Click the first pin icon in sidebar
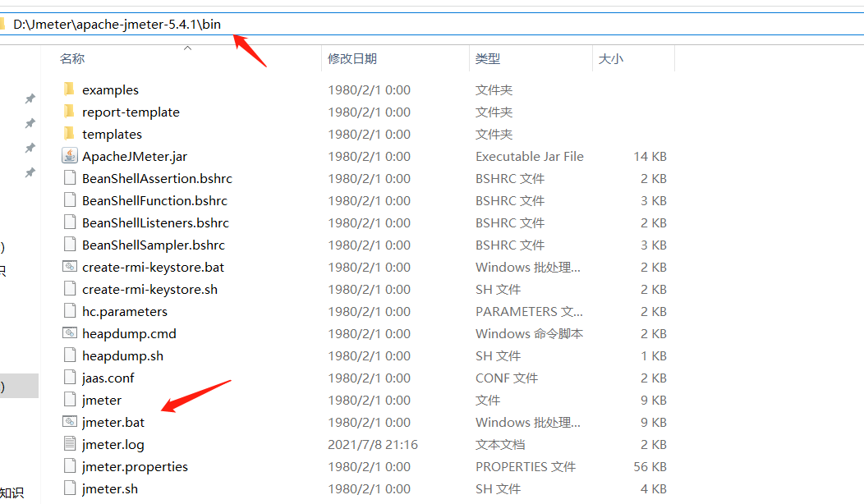864x504 pixels. 30,99
